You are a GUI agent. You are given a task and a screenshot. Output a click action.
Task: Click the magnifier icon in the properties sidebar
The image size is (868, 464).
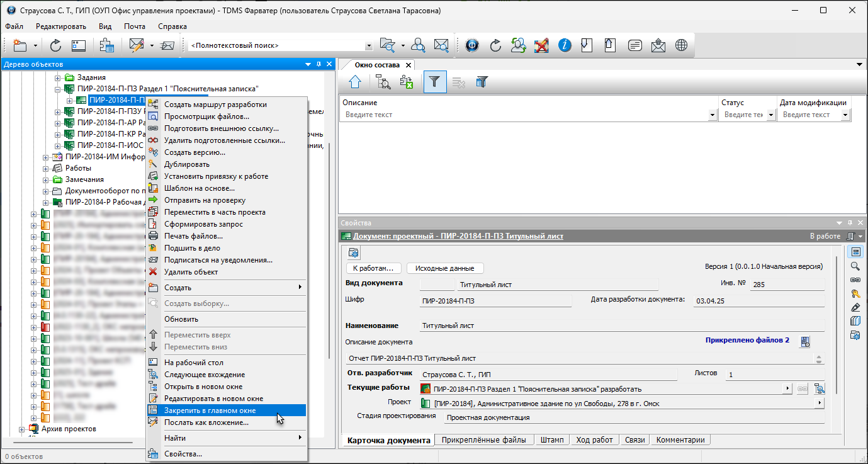coord(855,266)
